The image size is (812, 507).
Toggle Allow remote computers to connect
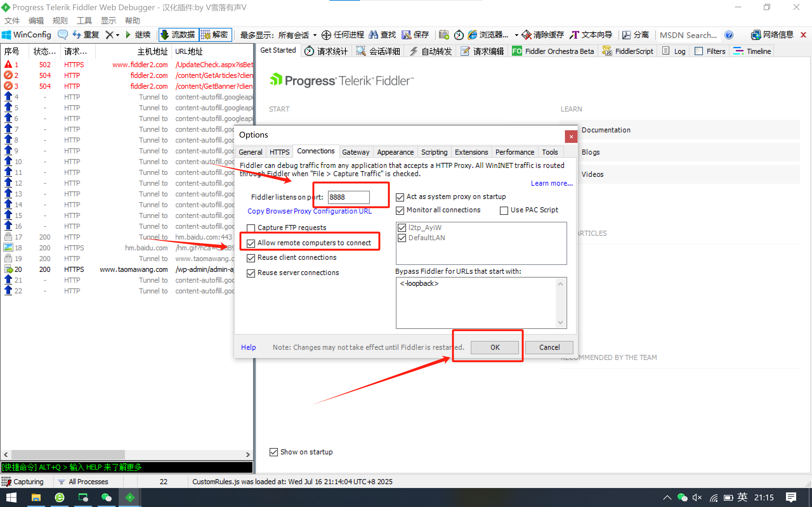point(251,243)
